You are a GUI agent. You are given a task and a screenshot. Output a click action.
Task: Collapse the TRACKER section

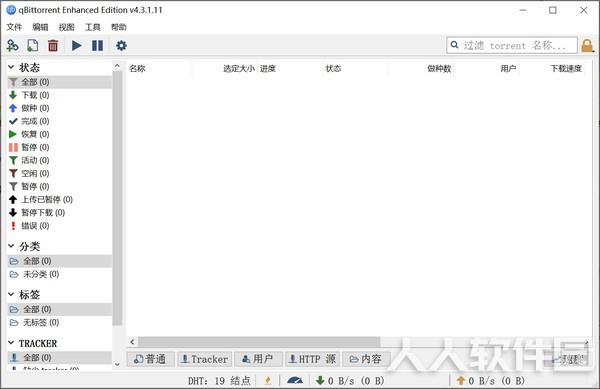11,343
